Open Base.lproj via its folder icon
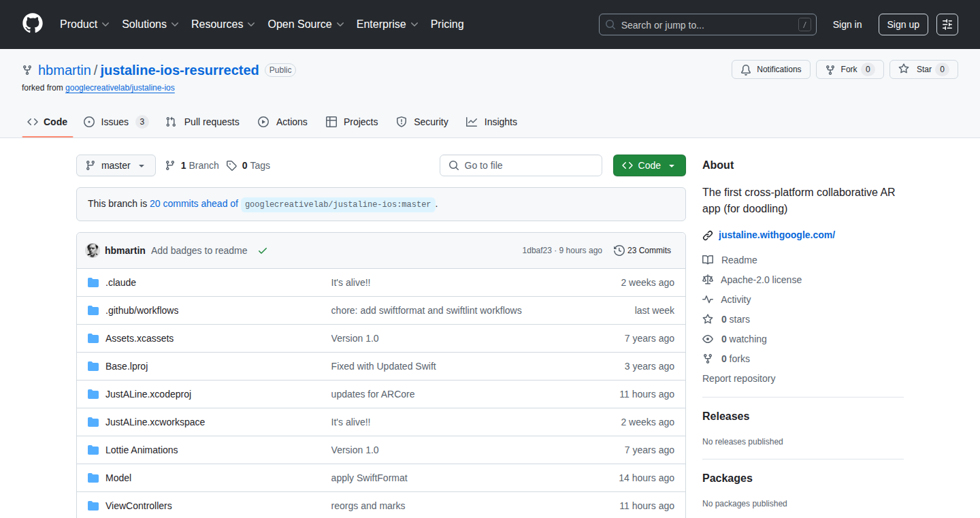 [x=93, y=366]
